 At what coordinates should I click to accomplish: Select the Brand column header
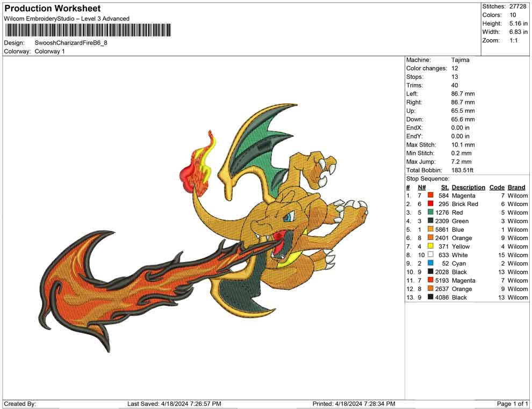click(x=516, y=187)
